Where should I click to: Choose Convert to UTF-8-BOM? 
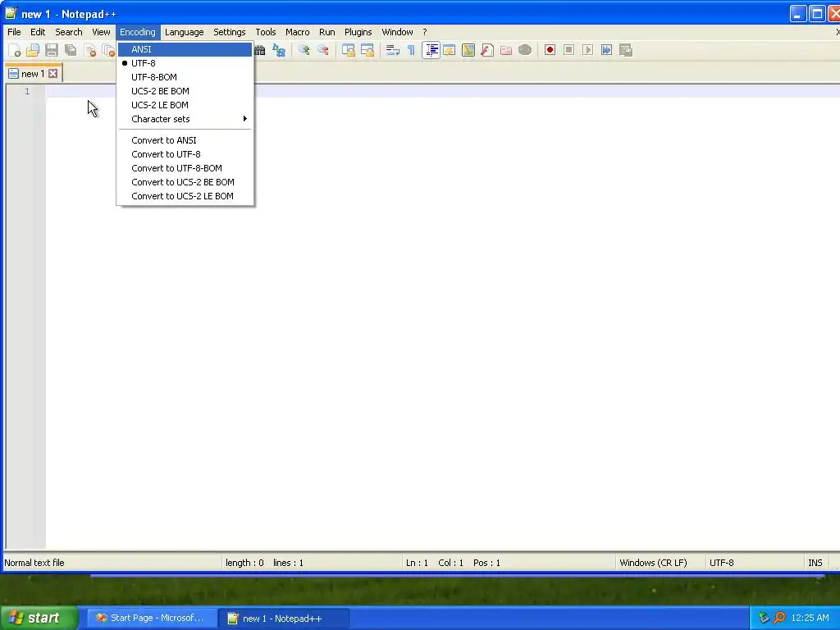[x=185, y=168]
